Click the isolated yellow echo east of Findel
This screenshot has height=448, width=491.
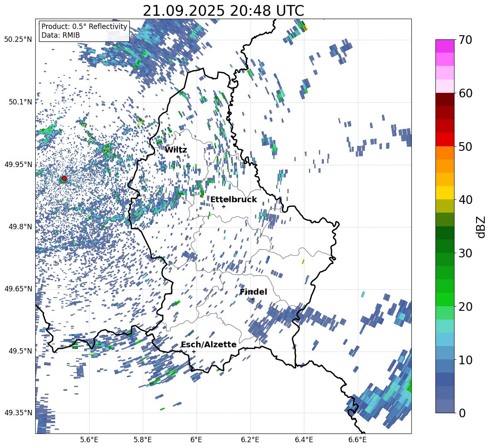(303, 262)
